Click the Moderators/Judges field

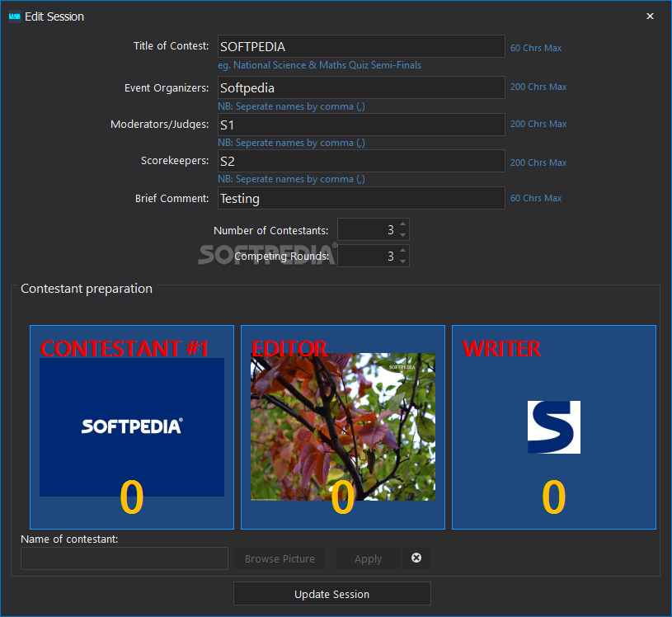(361, 125)
